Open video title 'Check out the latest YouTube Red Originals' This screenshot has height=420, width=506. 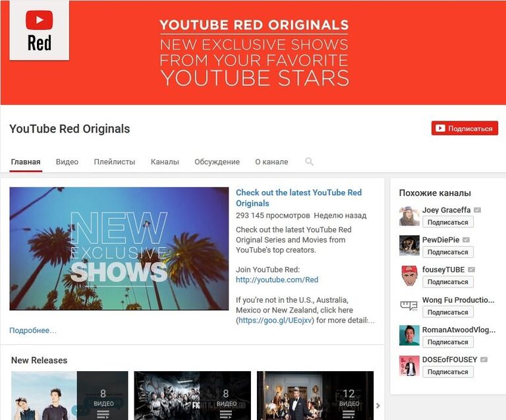[x=299, y=198]
